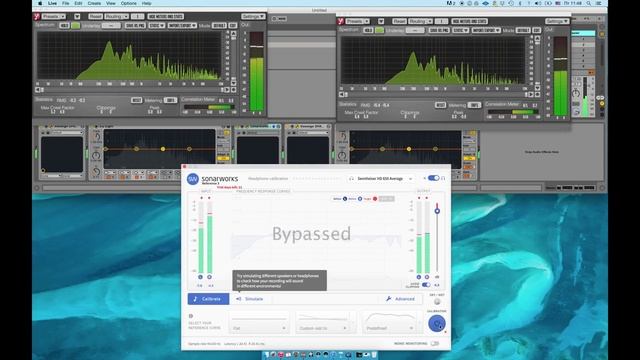
Task: Click the horizontal scrollbar under the left SPAN spectrum
Action: click(133, 90)
